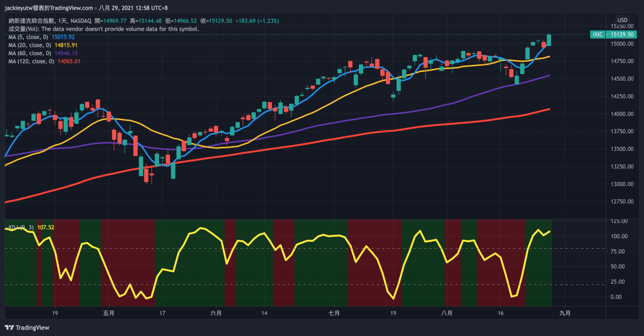
Task: Click the 納斯達克綜合指數 symbol title
Action: (31, 21)
